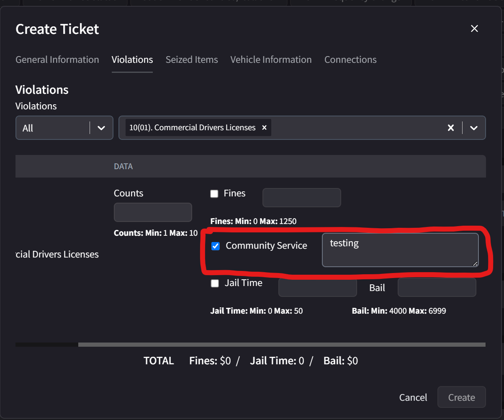
Task: Open the Seized Items tab
Action: click(191, 59)
